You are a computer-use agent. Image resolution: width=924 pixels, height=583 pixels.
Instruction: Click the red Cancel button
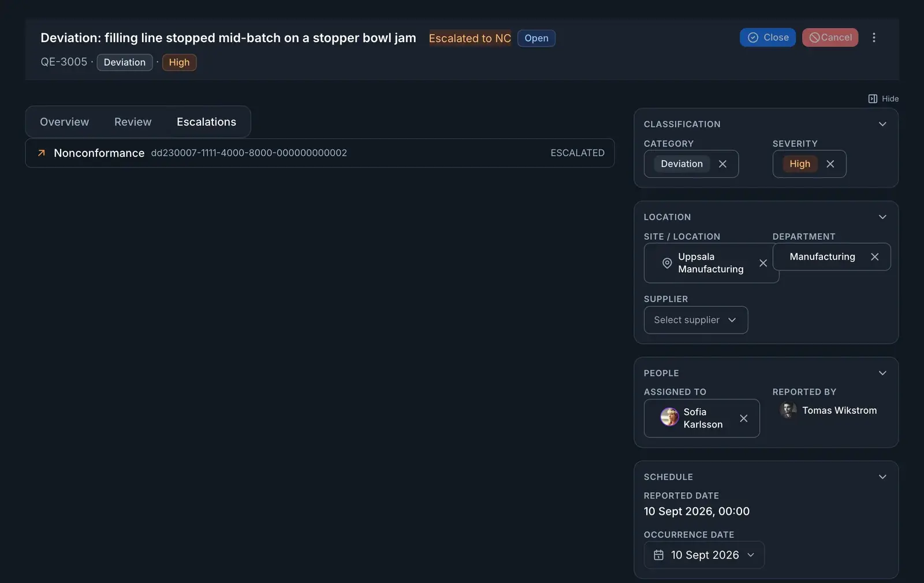point(830,38)
